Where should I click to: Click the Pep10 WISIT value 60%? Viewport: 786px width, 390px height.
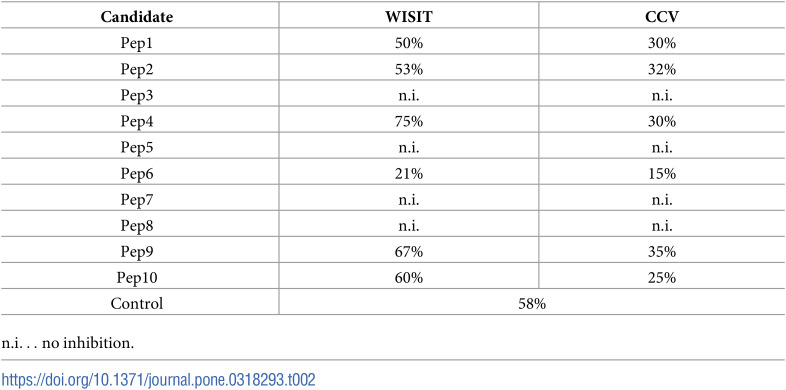[409, 278]
